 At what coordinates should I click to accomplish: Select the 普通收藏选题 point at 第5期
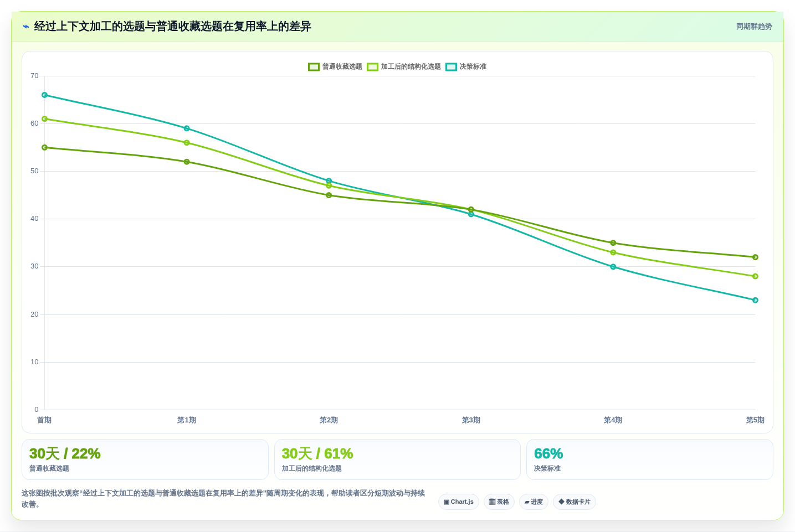[755, 257]
